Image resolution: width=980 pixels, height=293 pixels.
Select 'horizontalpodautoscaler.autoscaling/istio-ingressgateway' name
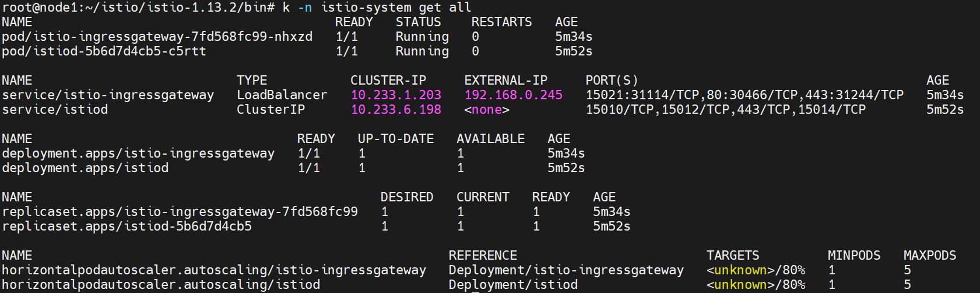click(x=214, y=270)
